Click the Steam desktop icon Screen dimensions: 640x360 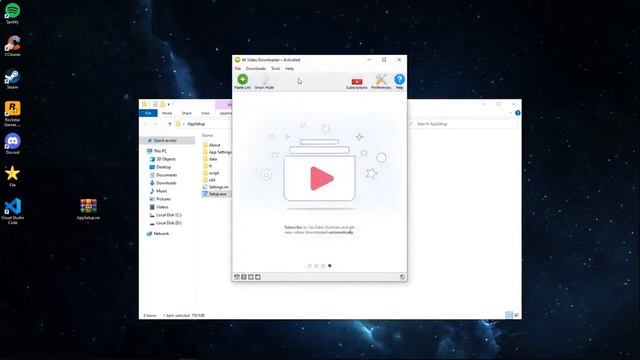pyautogui.click(x=12, y=79)
